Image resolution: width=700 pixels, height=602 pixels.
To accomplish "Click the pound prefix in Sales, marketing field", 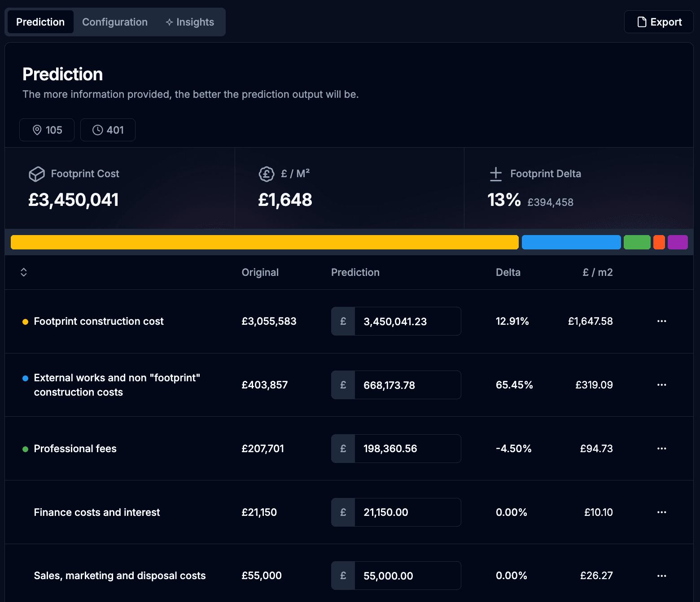I will click(343, 576).
